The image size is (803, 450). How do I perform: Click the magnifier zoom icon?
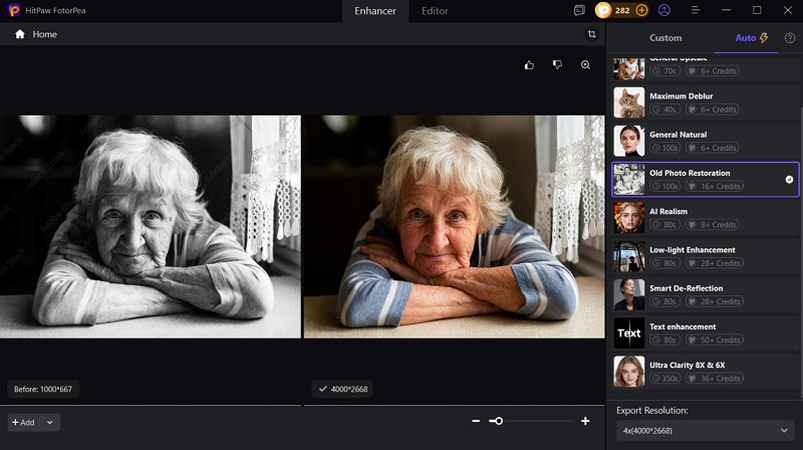coord(585,65)
